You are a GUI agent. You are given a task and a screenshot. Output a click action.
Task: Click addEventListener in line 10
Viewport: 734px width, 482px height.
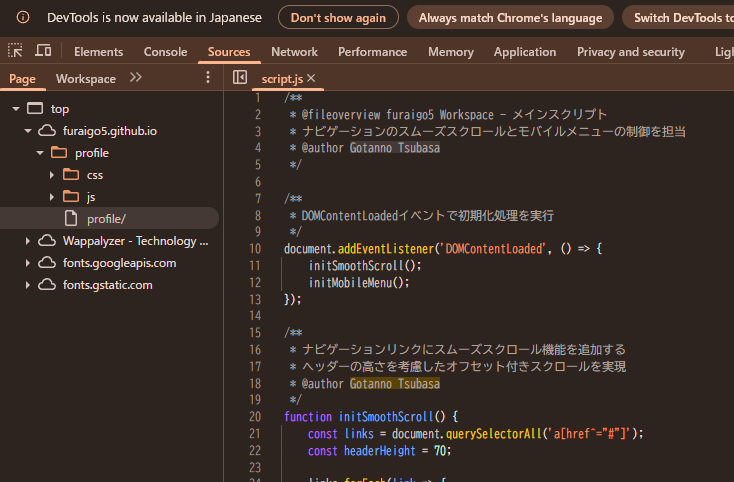point(386,248)
